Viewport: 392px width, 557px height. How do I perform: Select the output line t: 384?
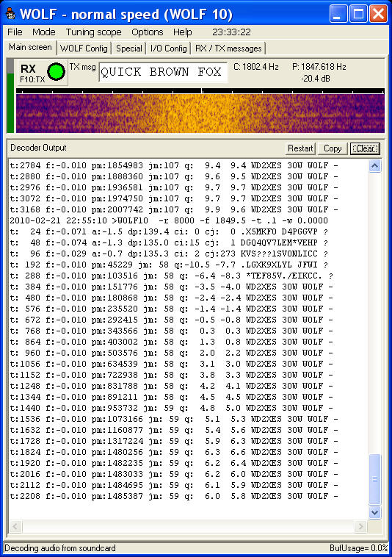(x=171, y=287)
